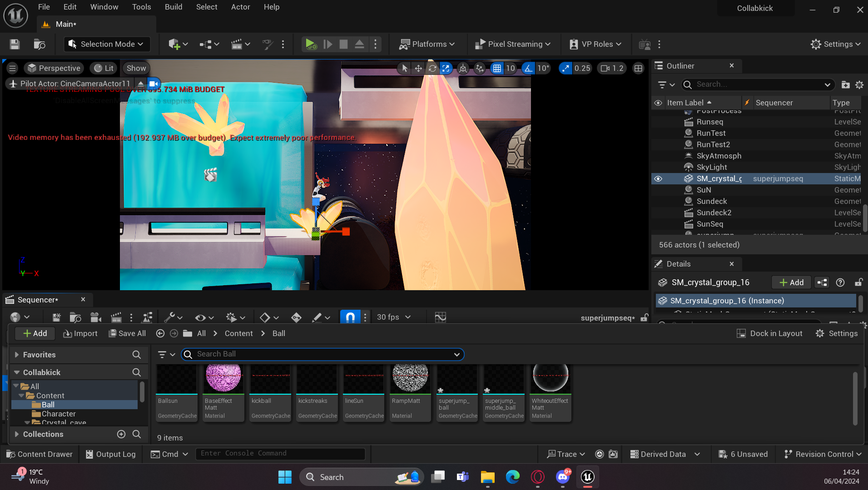Open Sequencer wrench actions menu
868x490 pixels.
click(173, 317)
